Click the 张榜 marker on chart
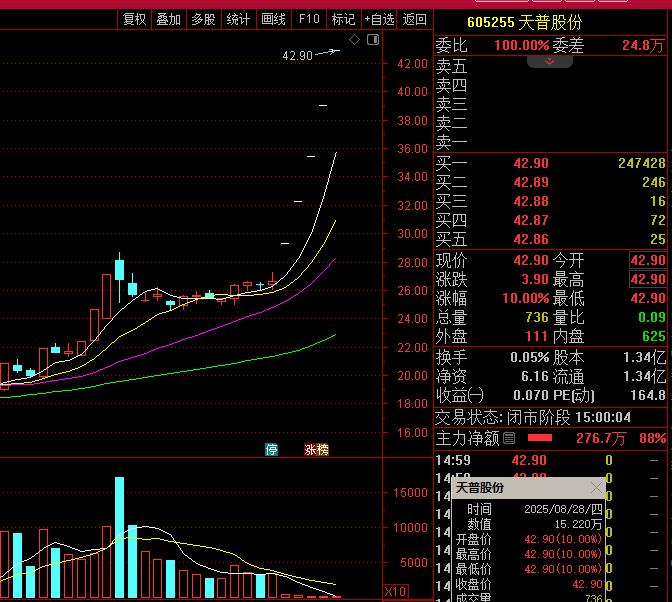Screen dimensions: 672x602 pyautogui.click(x=316, y=449)
